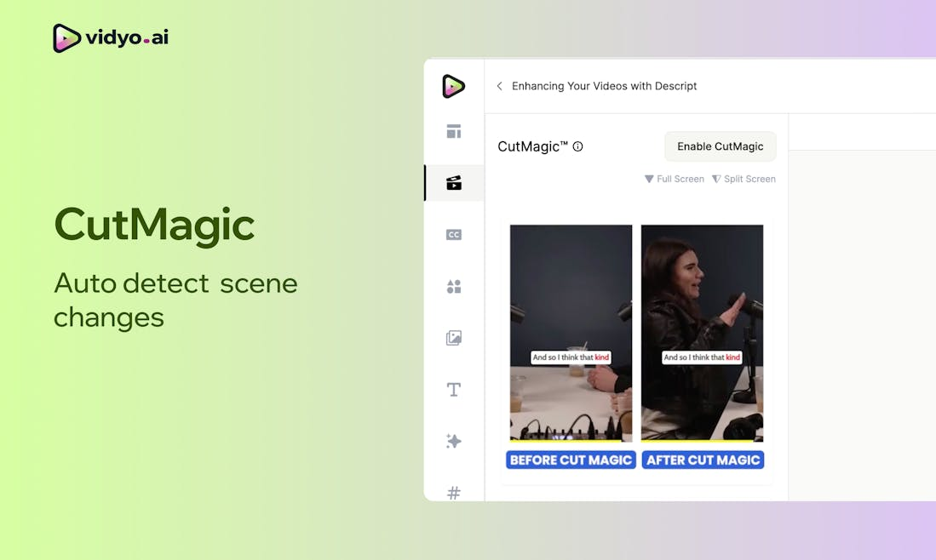Open the templates layout icon in sidebar
This screenshot has width=936, height=560.
[x=454, y=131]
